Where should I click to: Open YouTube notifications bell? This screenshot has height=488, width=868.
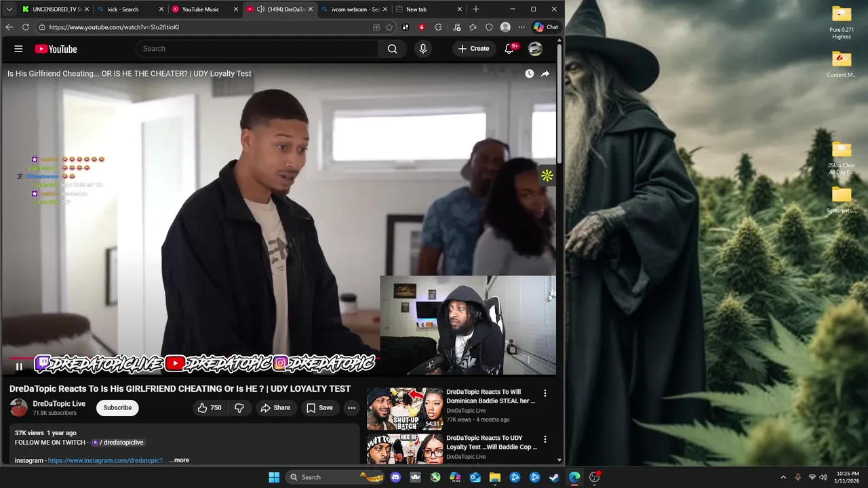tap(509, 49)
